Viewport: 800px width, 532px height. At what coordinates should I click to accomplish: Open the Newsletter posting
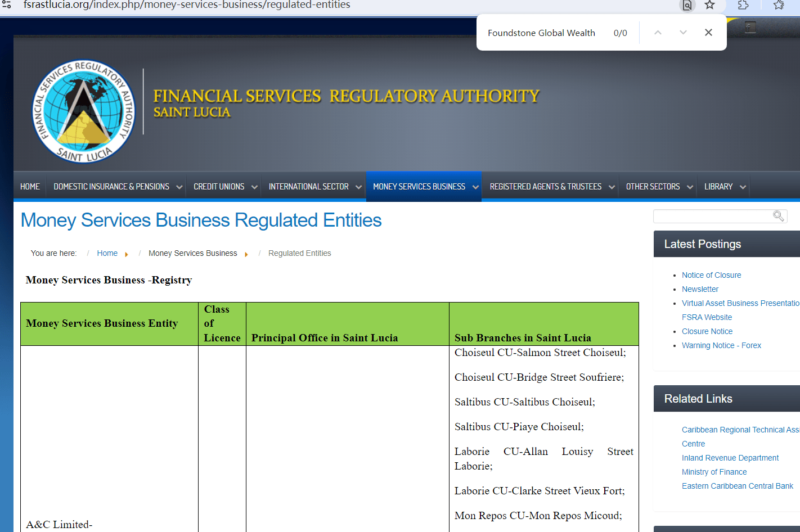700,289
